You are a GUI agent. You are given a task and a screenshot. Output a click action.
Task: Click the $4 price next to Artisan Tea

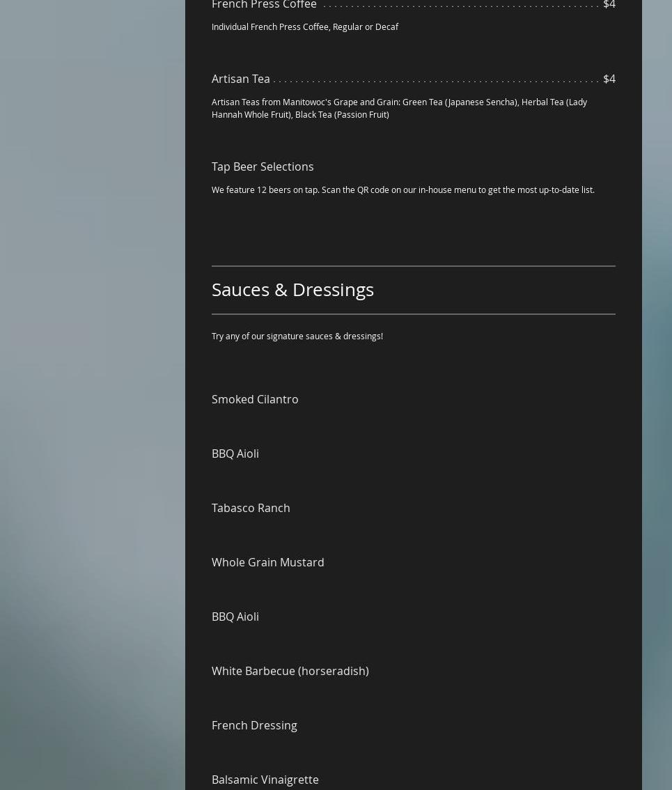coord(609,79)
